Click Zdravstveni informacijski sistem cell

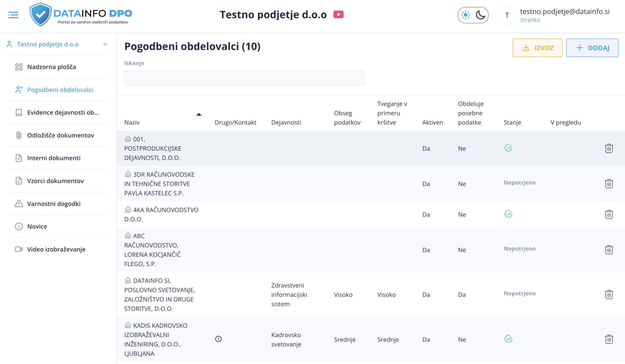pos(289,295)
